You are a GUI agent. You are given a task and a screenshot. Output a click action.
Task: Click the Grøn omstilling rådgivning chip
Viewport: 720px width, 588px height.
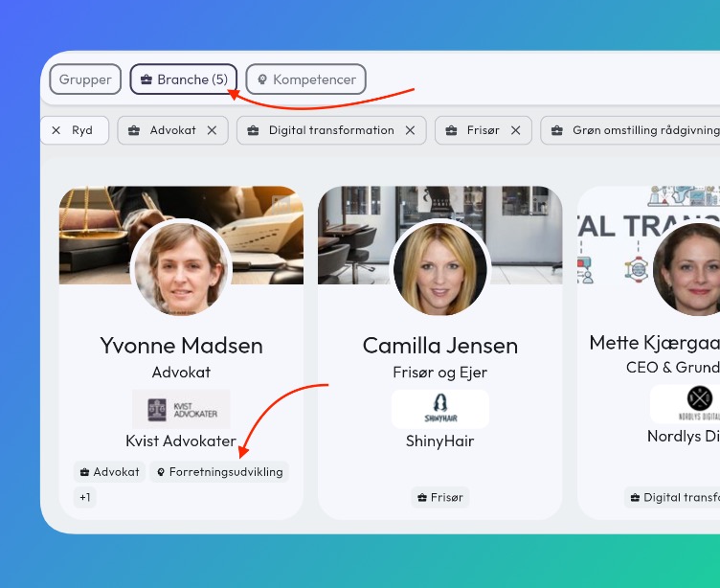pos(630,130)
